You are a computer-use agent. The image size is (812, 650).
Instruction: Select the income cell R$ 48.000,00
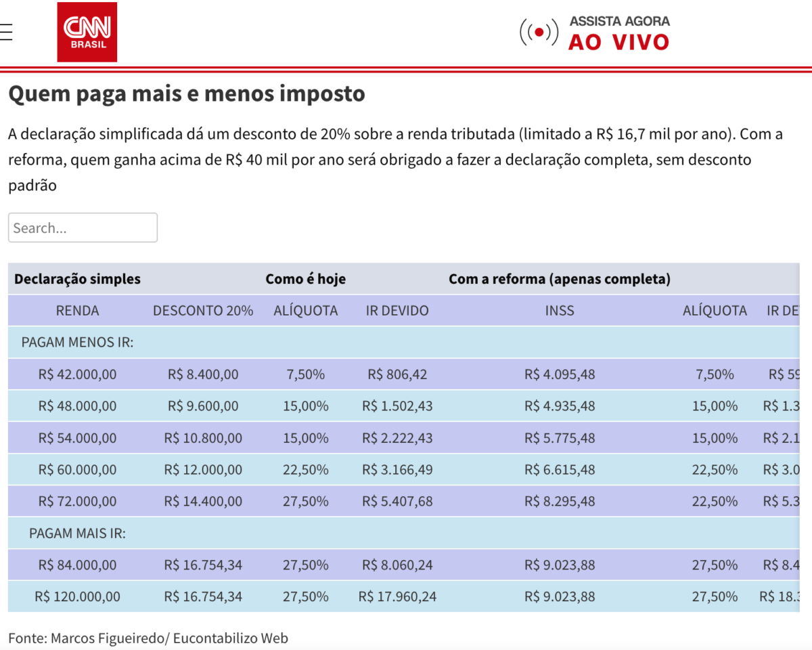[78, 406]
